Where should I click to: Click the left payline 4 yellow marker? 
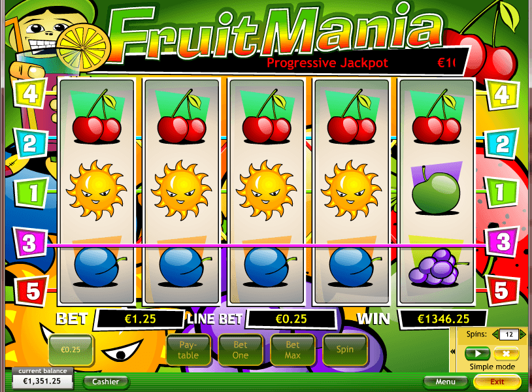(x=30, y=93)
